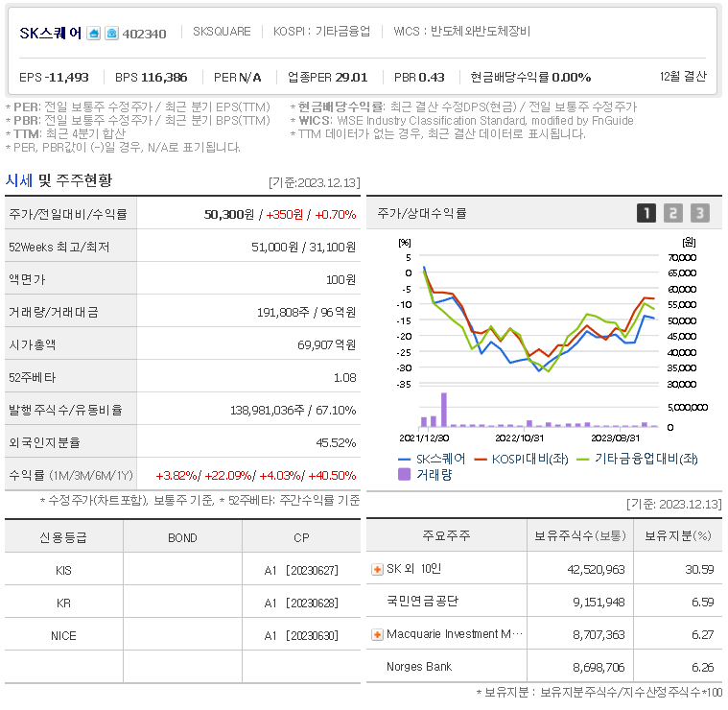Click the +40.50% one-year return
The height and width of the screenshot is (710, 728).
332,476
